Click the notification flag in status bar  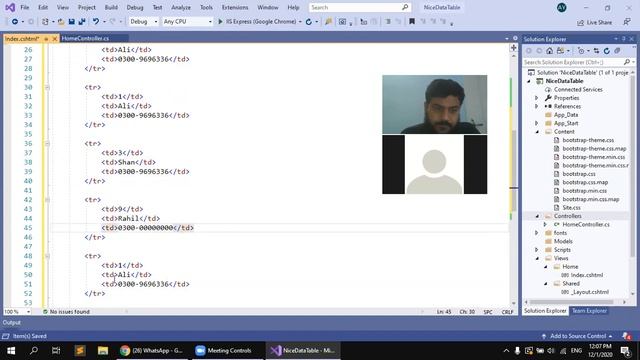coord(627,336)
